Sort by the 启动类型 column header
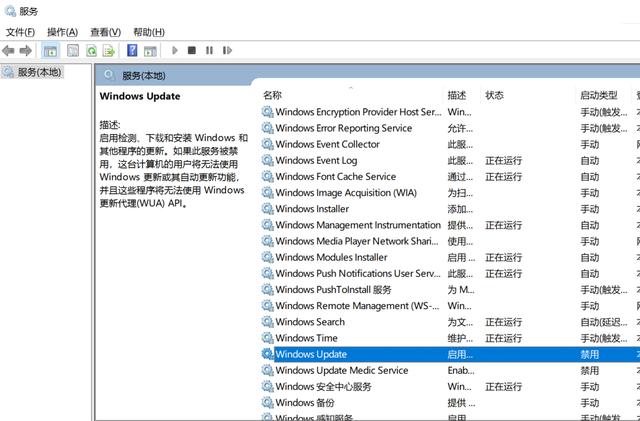Image resolution: width=640 pixels, height=421 pixels. (x=599, y=95)
